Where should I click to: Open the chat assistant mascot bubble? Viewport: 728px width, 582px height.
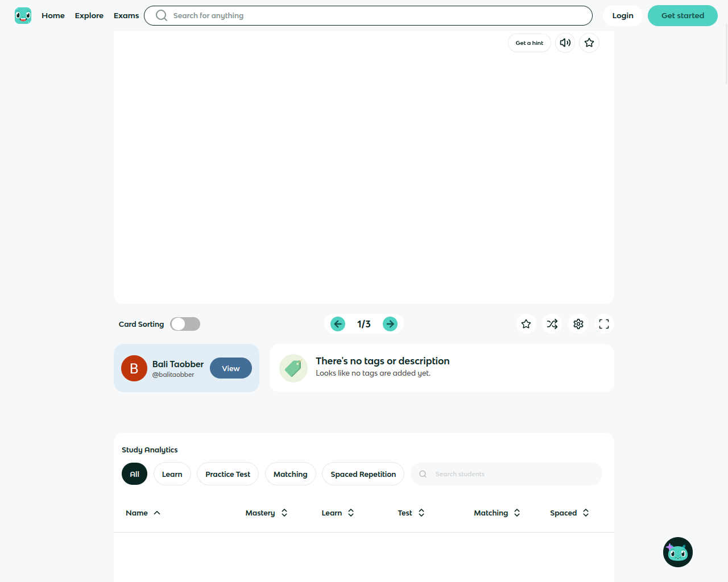pyautogui.click(x=677, y=552)
